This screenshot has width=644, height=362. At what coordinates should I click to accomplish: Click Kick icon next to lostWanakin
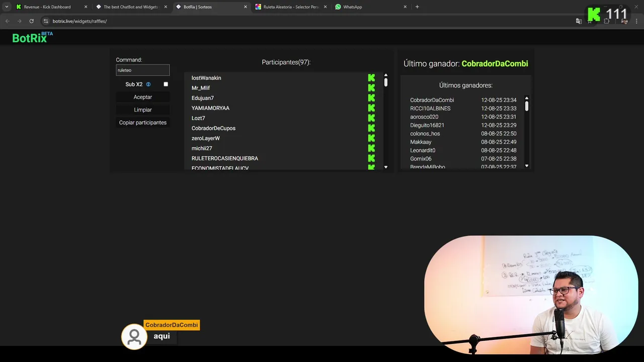pyautogui.click(x=371, y=78)
